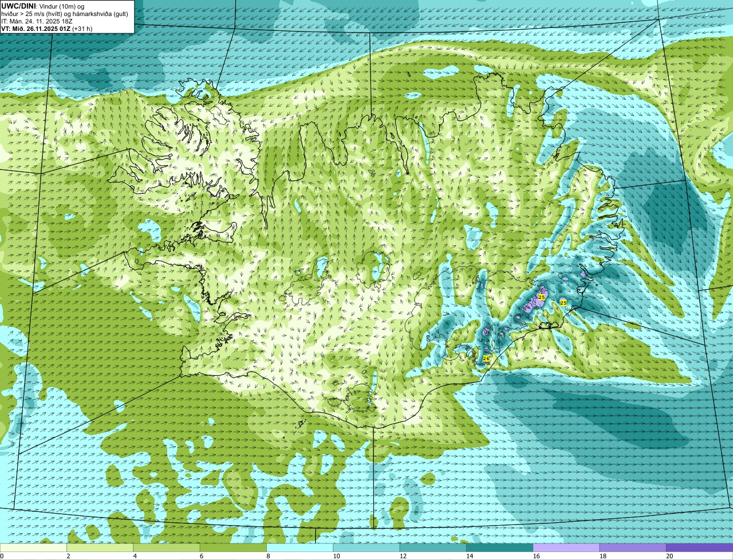Pick the 12–14 m/s teal legend segment

433,547
